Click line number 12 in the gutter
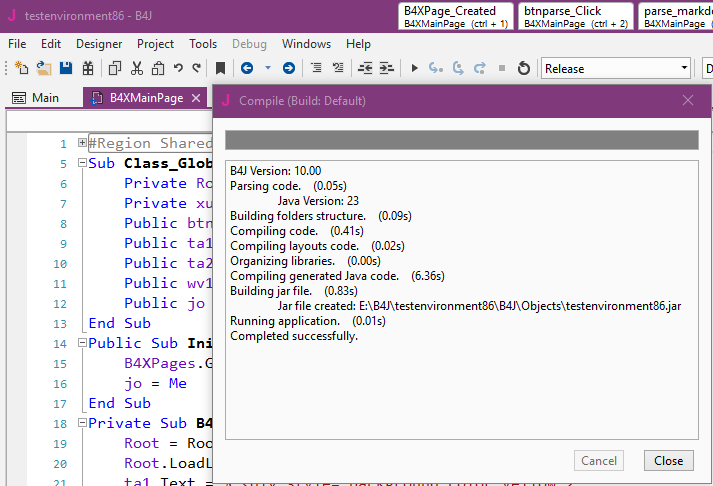 tap(60, 304)
